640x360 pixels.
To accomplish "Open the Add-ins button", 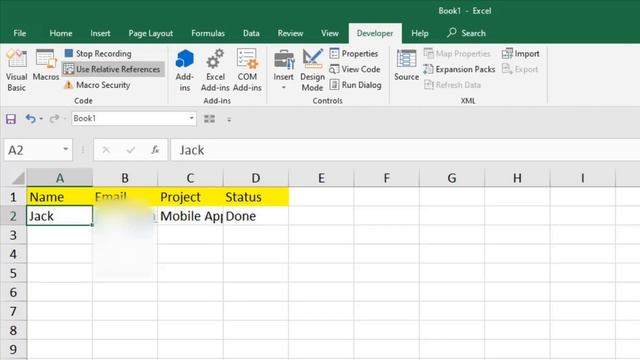I will click(x=184, y=70).
